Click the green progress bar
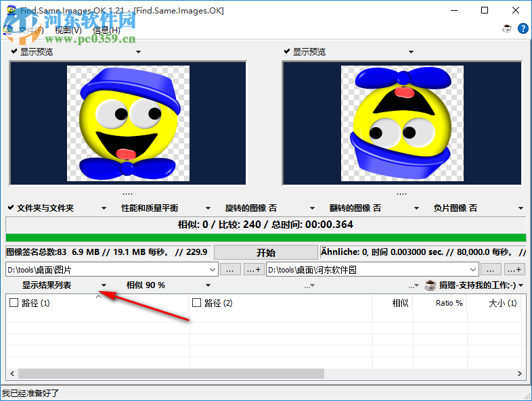Image resolution: width=532 pixels, height=401 pixels. (x=265, y=237)
